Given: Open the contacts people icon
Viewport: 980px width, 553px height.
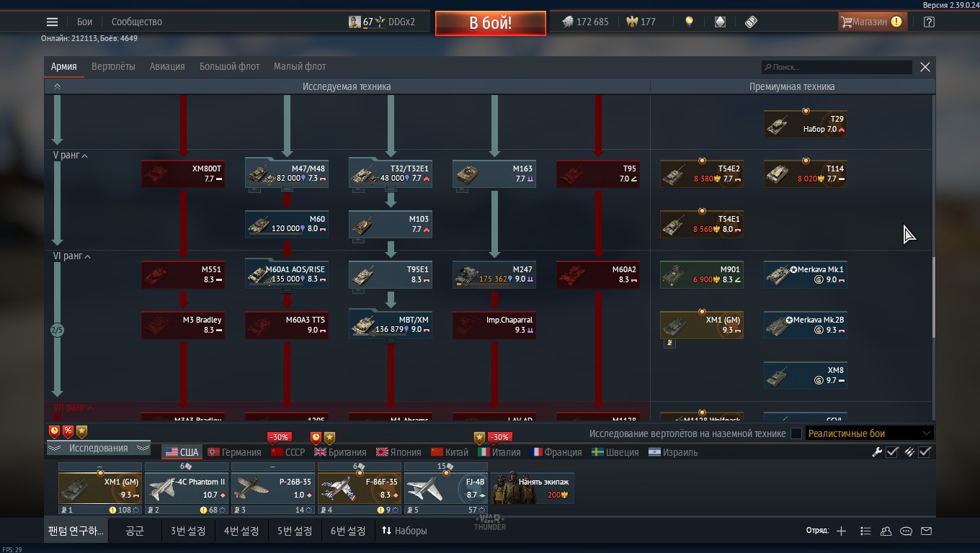Looking at the screenshot, I should click(x=886, y=531).
